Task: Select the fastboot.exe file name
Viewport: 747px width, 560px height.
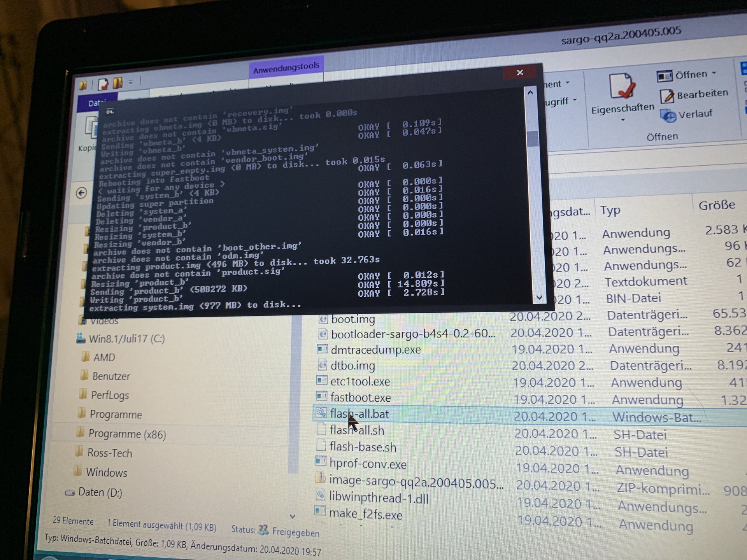Action: (x=360, y=397)
